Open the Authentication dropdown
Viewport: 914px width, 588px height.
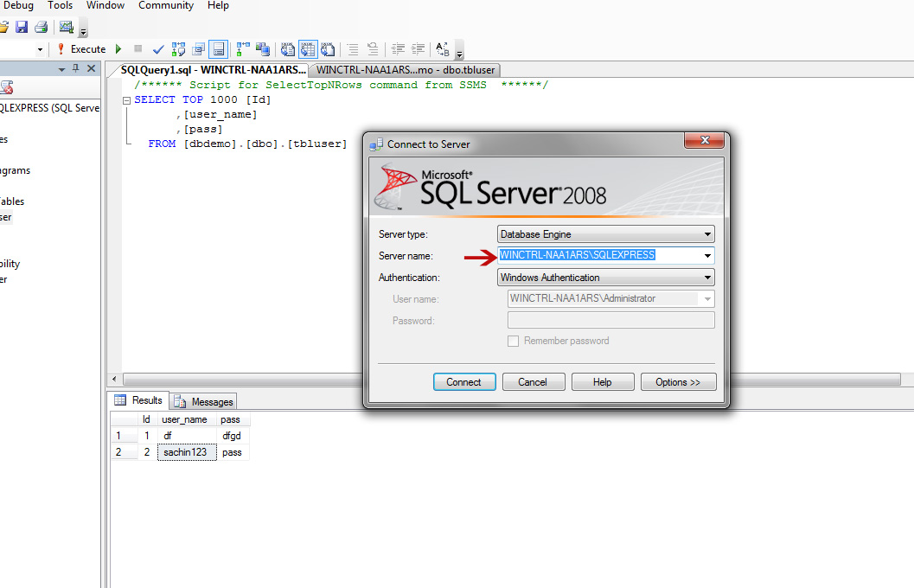(x=605, y=278)
